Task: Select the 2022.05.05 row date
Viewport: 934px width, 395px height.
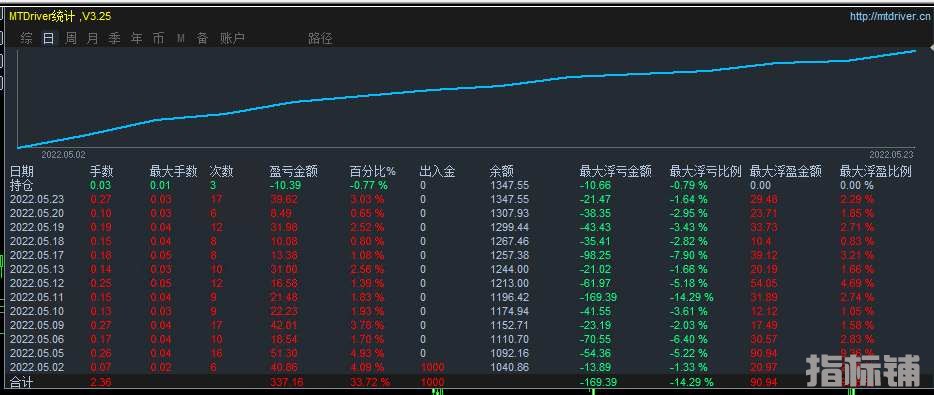Action: (37, 353)
